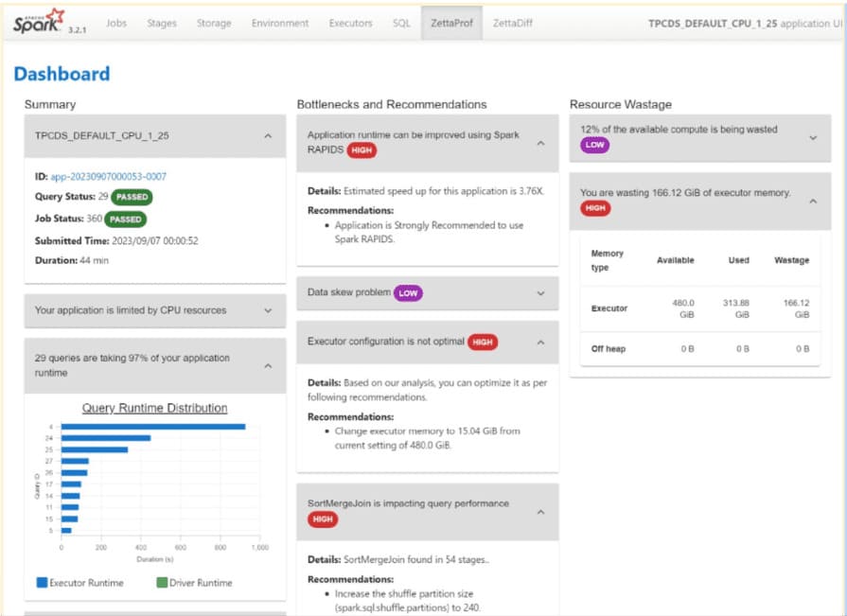Collapse the Spark RAPIDS recommendation panel

click(x=540, y=143)
